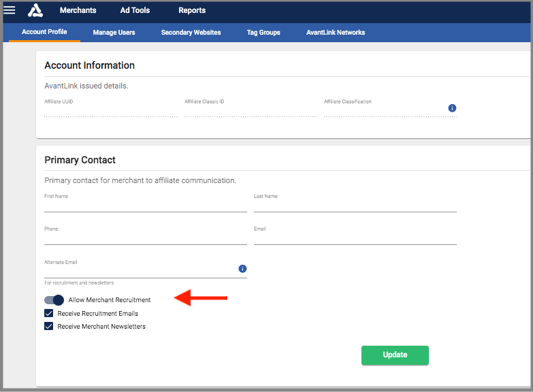
Task: Toggle the Allow Merchant Recruitment switch
Action: click(x=54, y=300)
